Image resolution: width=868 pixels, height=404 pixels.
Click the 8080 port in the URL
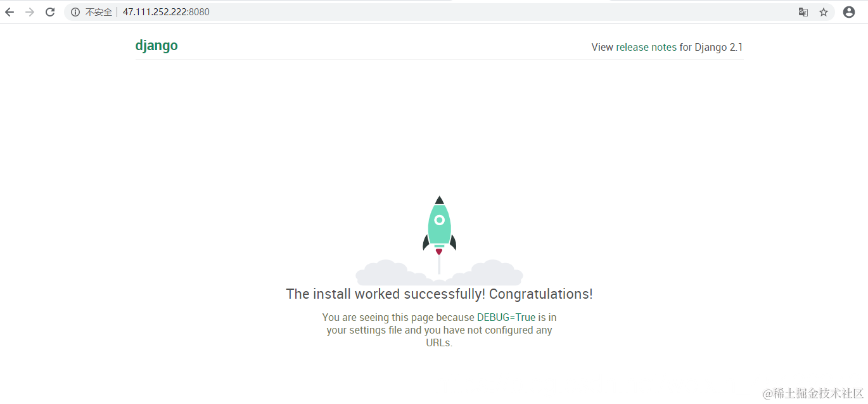[200, 12]
